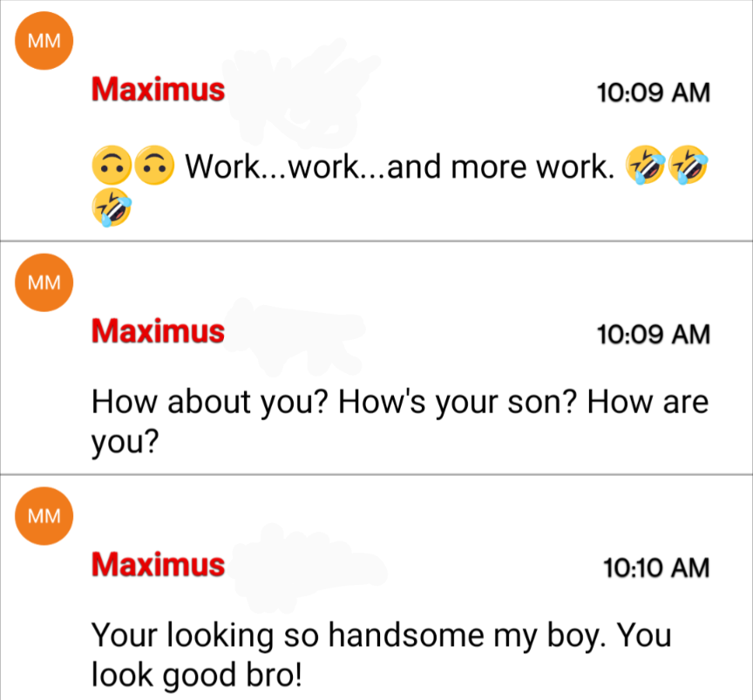The height and width of the screenshot is (700, 753).
Task: Select the "Your looking so handsome my boy" message
Action: [x=382, y=655]
